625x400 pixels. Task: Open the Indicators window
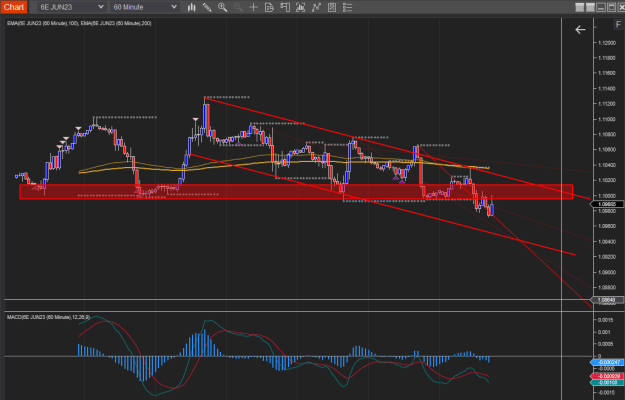coord(316,7)
